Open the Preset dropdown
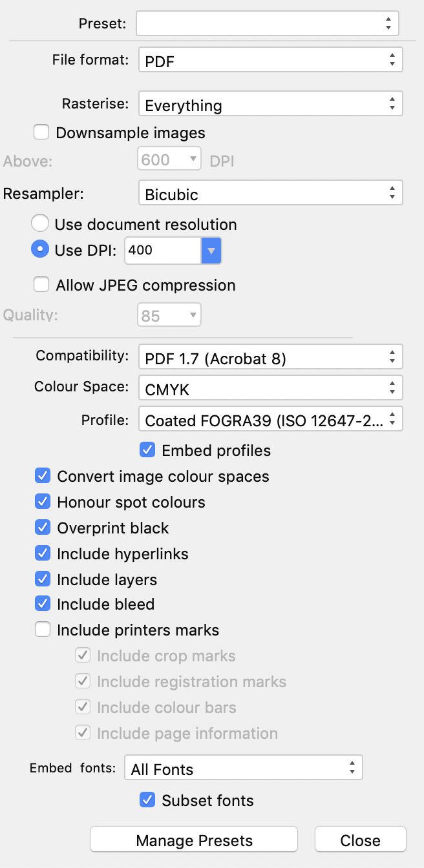The image size is (424, 868). pos(267,23)
